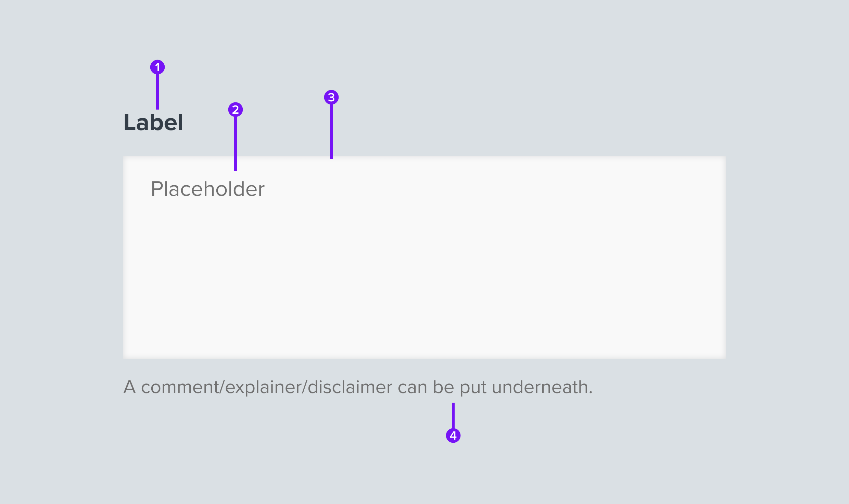The width and height of the screenshot is (849, 504).
Task: Click the purple annotation marker numbered 2
Action: point(236,110)
